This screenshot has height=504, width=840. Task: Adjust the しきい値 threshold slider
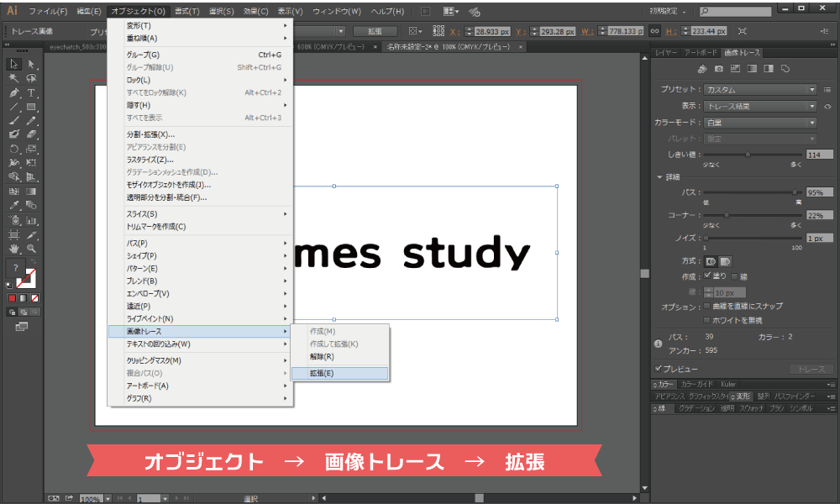pos(748,155)
